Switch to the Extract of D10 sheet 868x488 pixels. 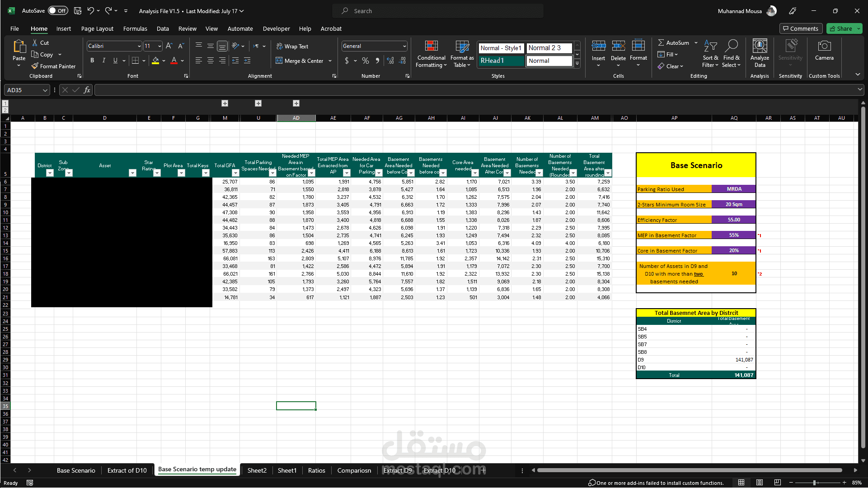click(x=127, y=470)
